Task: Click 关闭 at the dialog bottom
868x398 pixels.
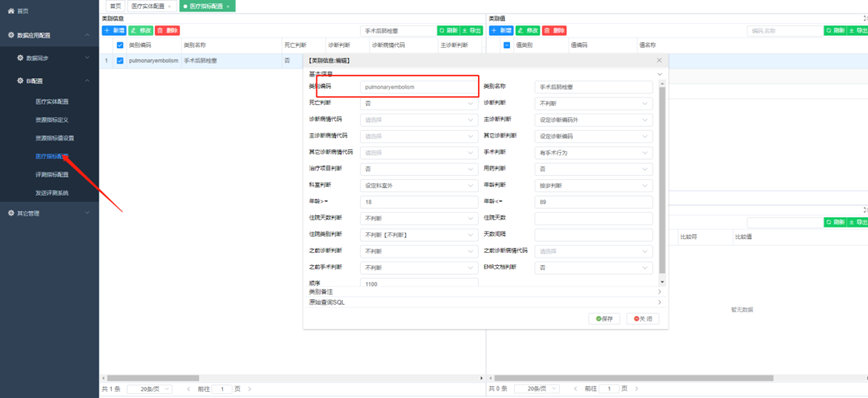Action: pos(643,319)
